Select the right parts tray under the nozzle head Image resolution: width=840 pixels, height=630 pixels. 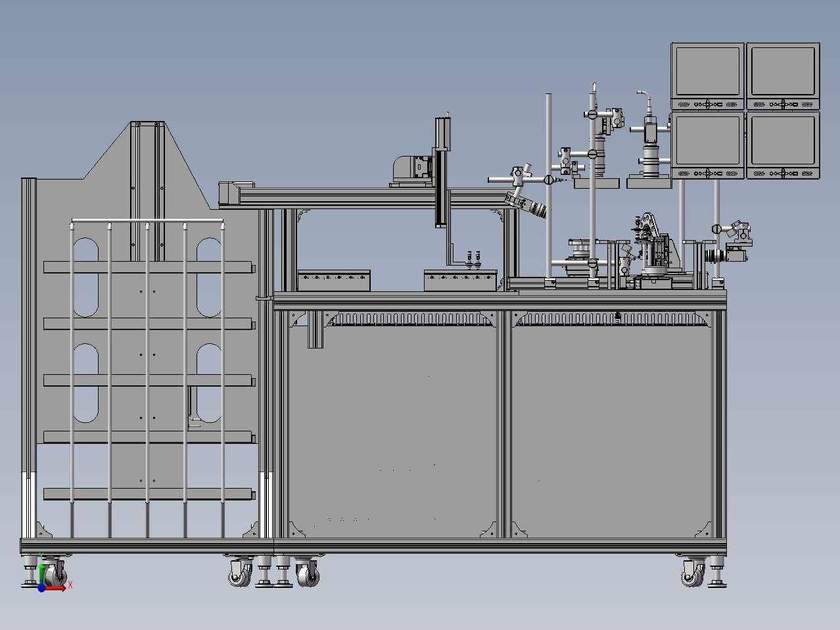[461, 280]
